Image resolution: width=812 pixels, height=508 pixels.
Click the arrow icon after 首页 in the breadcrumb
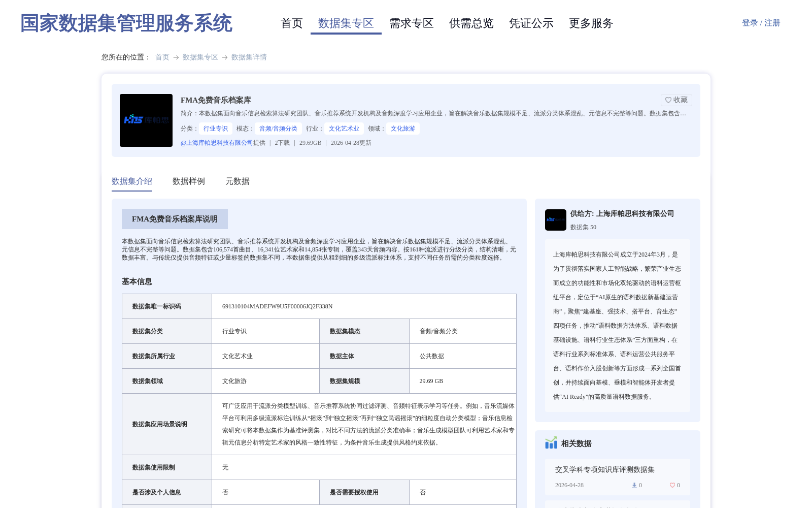point(176,57)
